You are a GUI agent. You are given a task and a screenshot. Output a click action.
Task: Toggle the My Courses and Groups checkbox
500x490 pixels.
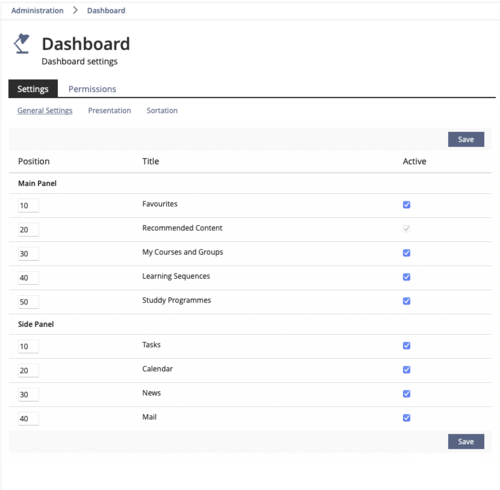tap(406, 253)
